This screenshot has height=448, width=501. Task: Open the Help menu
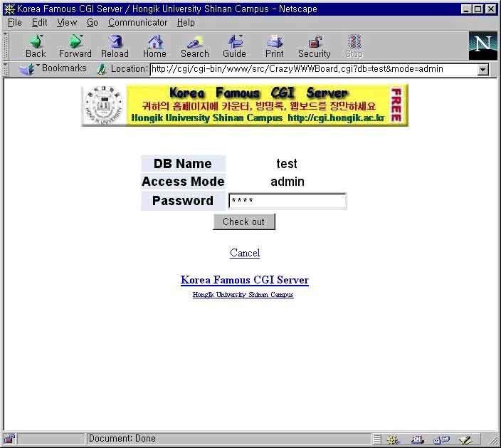coord(186,23)
